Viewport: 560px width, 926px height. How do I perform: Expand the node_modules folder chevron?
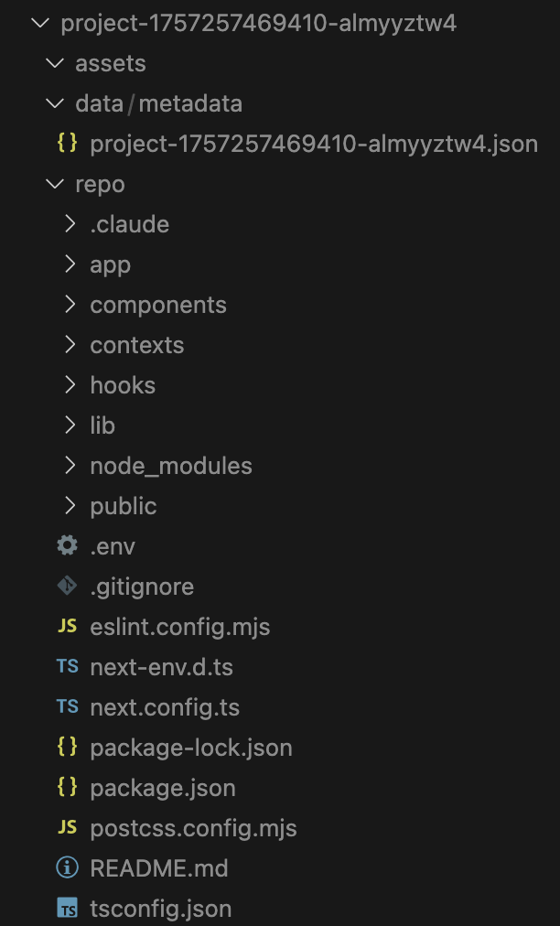pyautogui.click(x=70, y=466)
